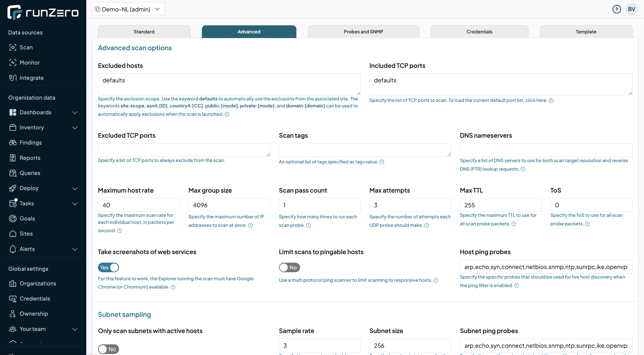Open the Monitor data source icon
The width and height of the screenshot is (644, 355).
[13, 62]
